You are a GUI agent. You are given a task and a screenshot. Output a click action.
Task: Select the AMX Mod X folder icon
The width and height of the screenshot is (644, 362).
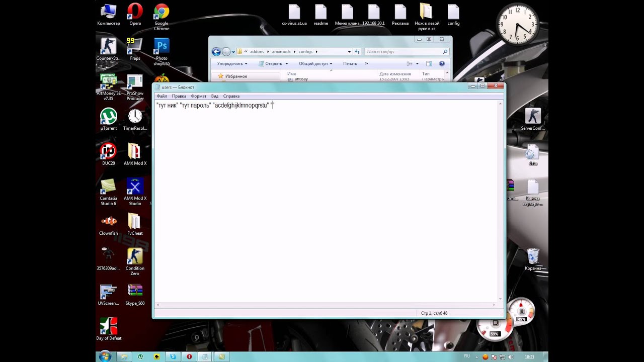coord(135,154)
